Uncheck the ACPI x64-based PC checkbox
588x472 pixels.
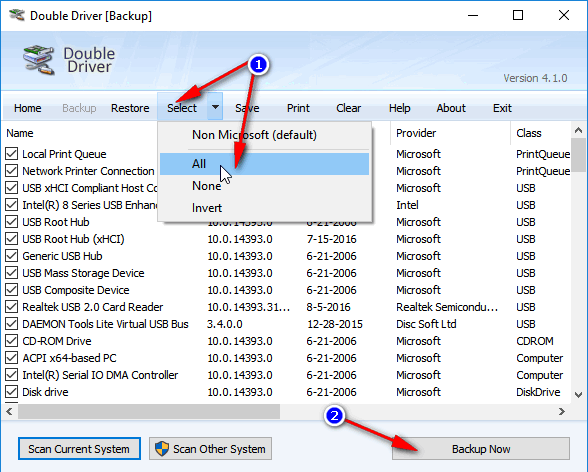point(11,358)
